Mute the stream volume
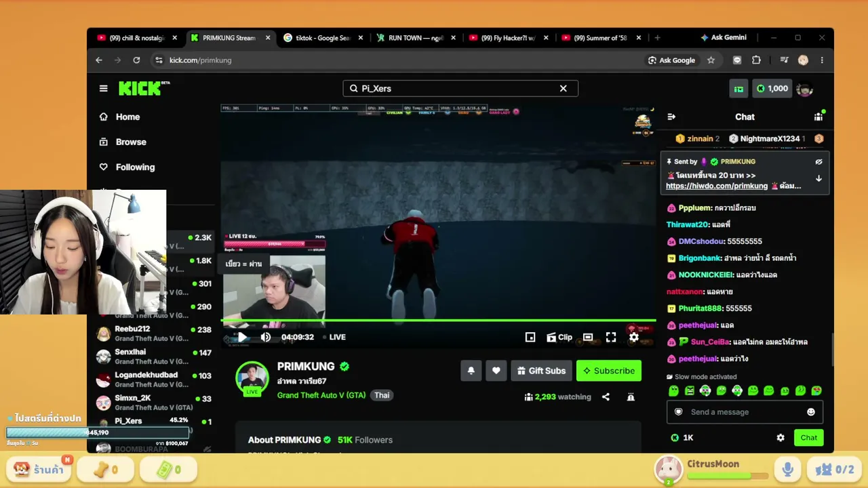Viewport: 868px width, 488px height. tap(266, 337)
